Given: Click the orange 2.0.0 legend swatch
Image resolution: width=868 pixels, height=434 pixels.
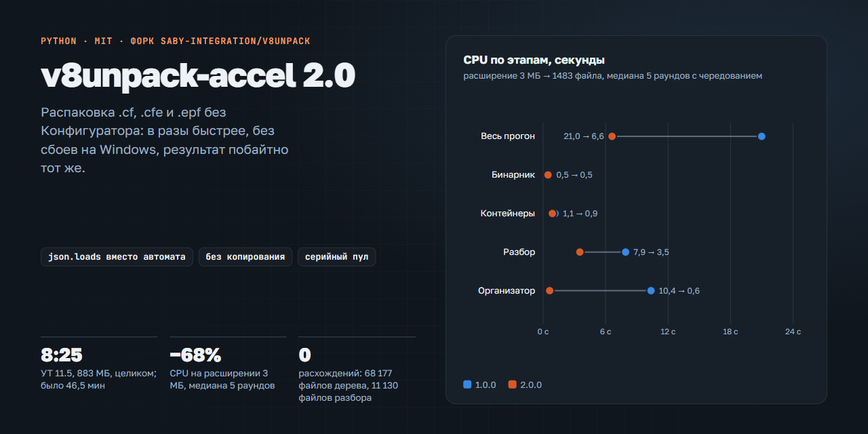Looking at the screenshot, I should click(512, 384).
